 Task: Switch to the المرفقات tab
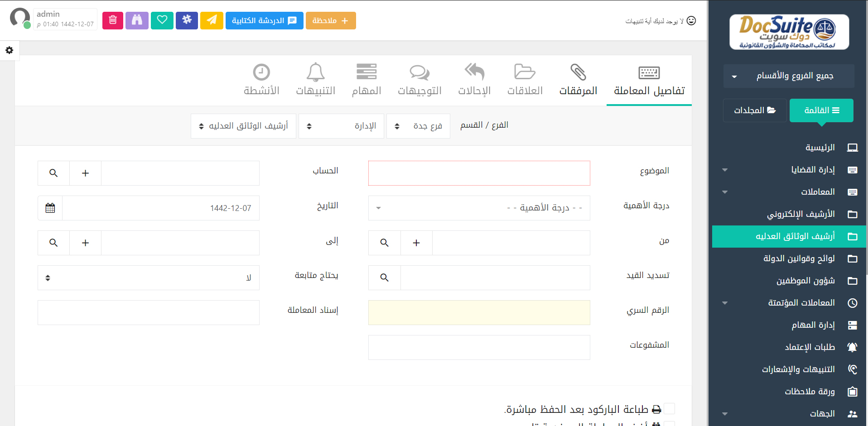[x=578, y=80]
